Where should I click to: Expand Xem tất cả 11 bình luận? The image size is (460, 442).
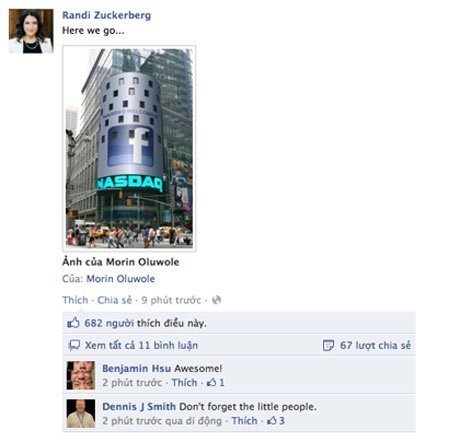coord(141,345)
